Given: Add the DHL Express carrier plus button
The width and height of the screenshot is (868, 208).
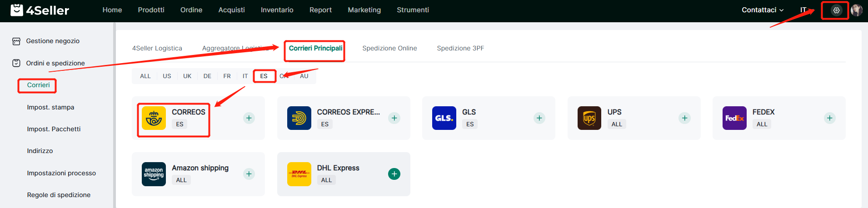Looking at the screenshot, I should (394, 174).
